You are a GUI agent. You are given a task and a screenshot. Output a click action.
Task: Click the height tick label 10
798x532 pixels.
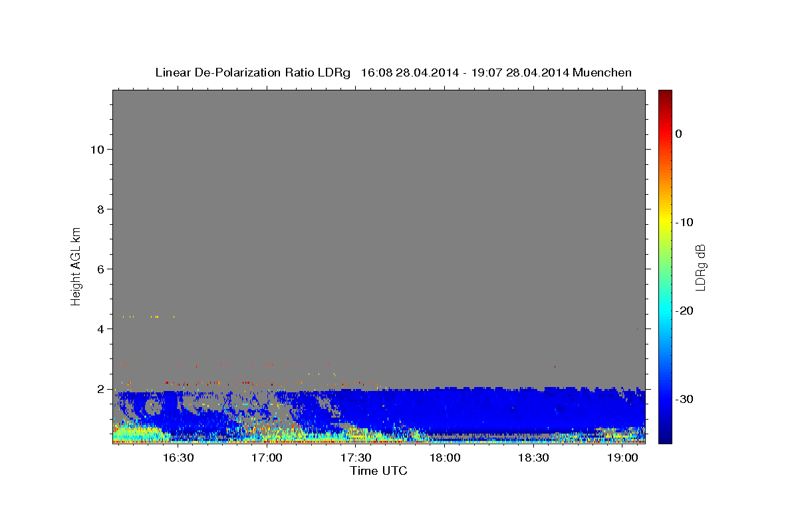[x=98, y=150]
